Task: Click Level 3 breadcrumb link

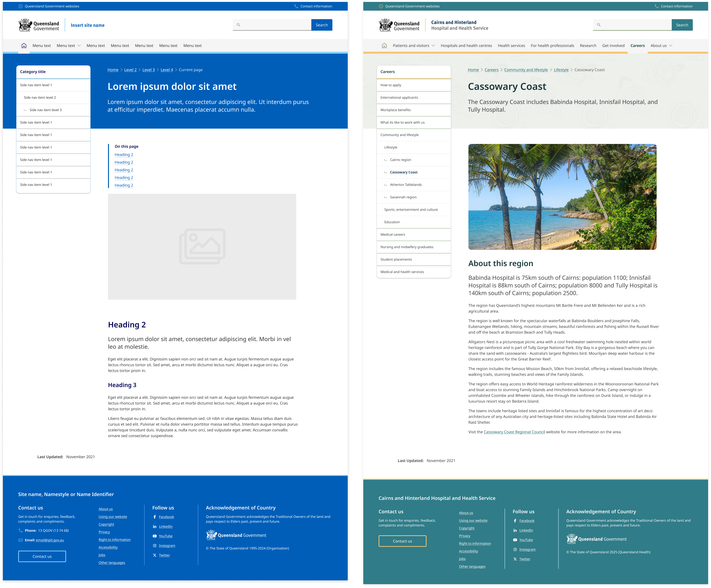Action: (148, 70)
